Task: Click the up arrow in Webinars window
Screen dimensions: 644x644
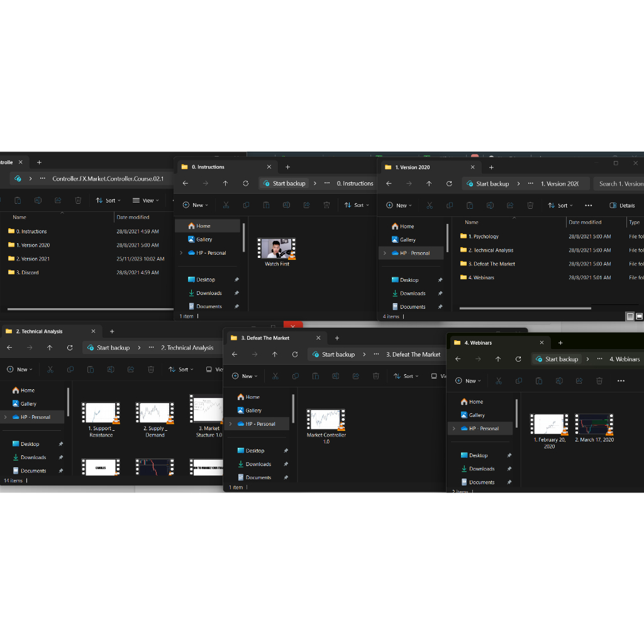Action: (498, 359)
